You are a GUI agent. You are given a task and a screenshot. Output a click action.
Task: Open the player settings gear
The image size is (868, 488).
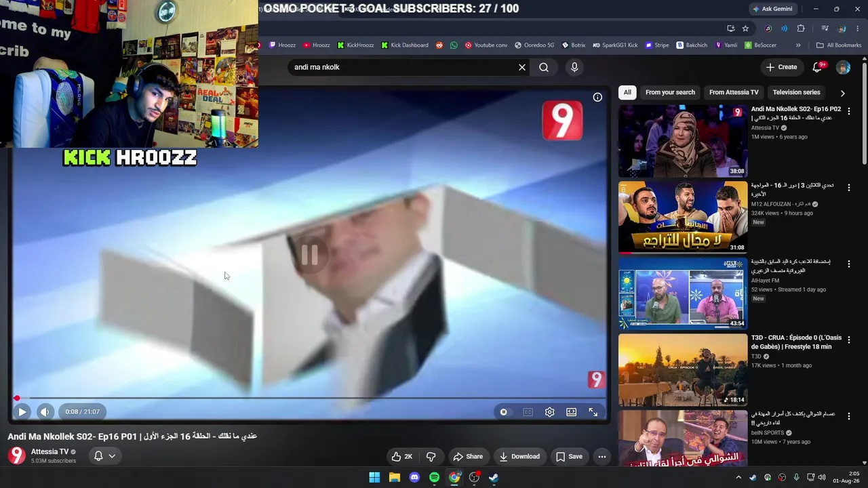point(549,412)
